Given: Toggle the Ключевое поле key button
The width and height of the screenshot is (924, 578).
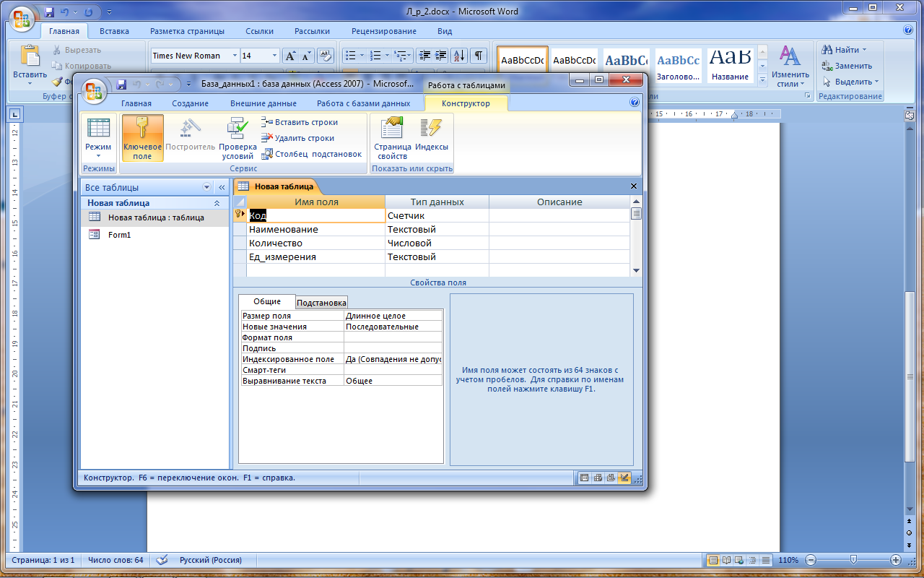Looking at the screenshot, I should pos(143,139).
